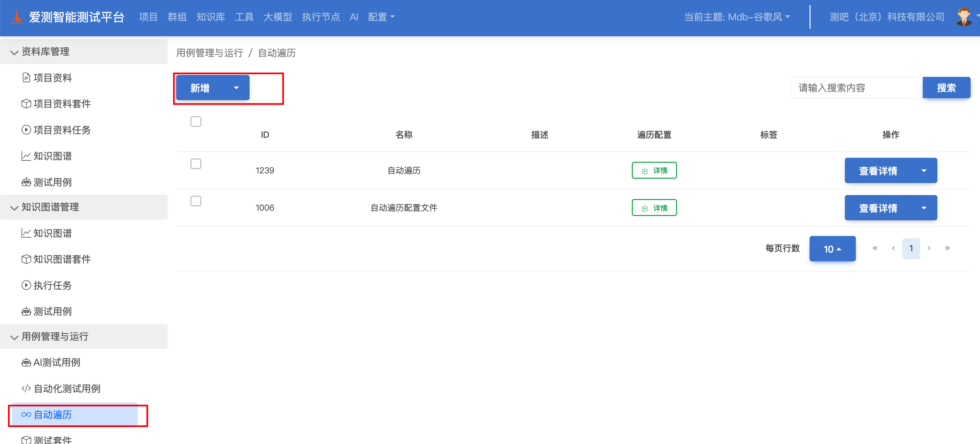Open the 大模型 menu in the top navigation
The width and height of the screenshot is (980, 444).
[277, 17]
